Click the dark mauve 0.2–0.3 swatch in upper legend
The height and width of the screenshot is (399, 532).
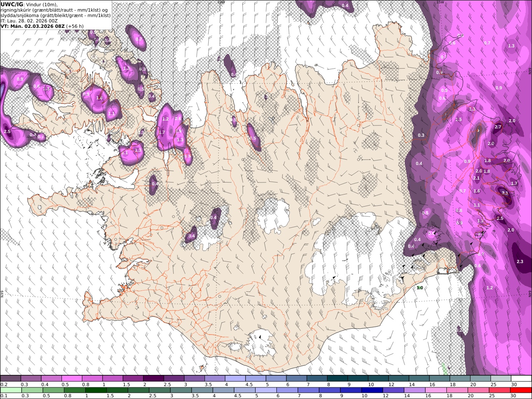pos(11,379)
